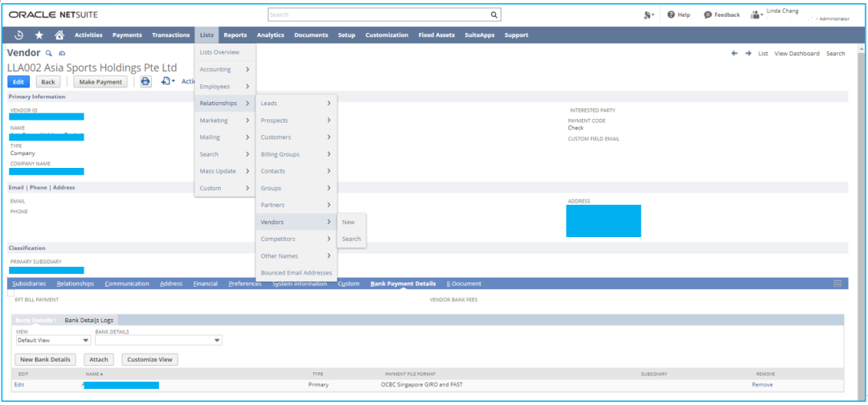Screen dimensions: 868x405
Task: Open the shortcuts star icon
Action: (39, 35)
